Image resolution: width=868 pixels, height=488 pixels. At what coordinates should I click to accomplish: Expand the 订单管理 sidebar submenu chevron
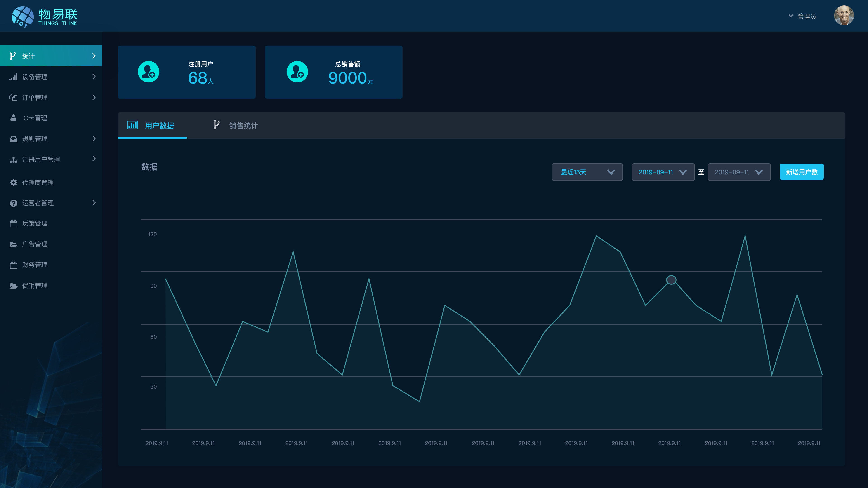tap(94, 97)
